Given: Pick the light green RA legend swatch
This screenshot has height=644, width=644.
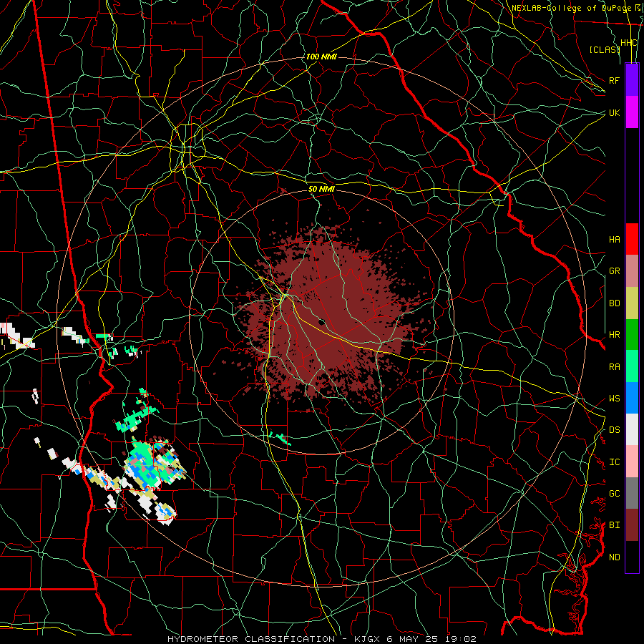Looking at the screenshot, I should point(632,366).
